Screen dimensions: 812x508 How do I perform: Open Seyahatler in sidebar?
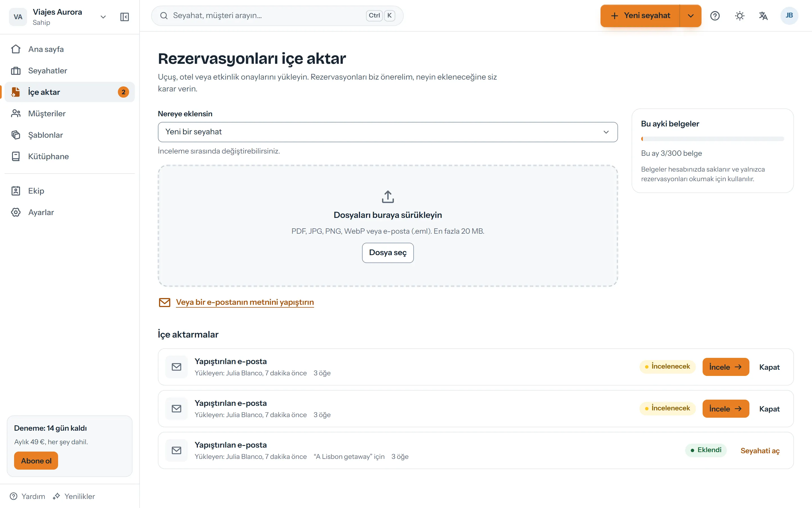coord(69,71)
